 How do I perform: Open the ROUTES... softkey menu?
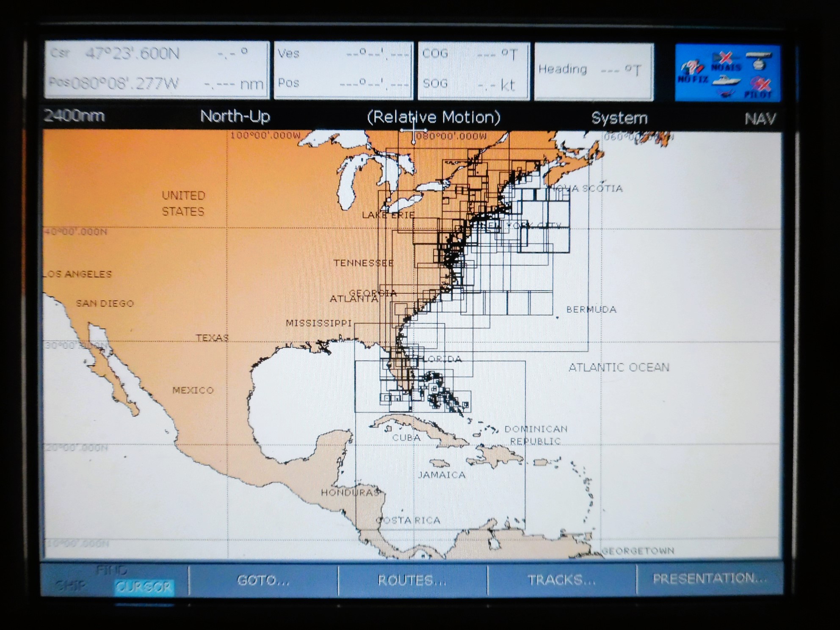point(412,580)
